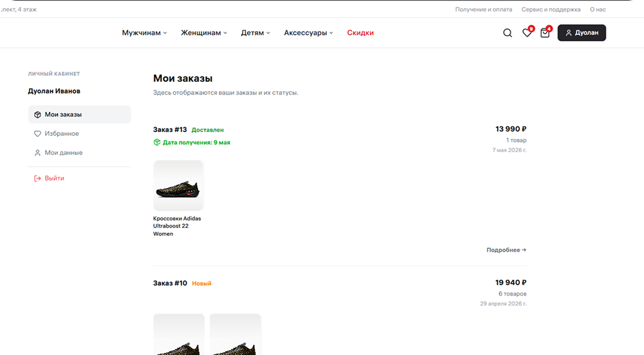Open Сервис и поддержка link
The image size is (644, 355).
pyautogui.click(x=551, y=9)
